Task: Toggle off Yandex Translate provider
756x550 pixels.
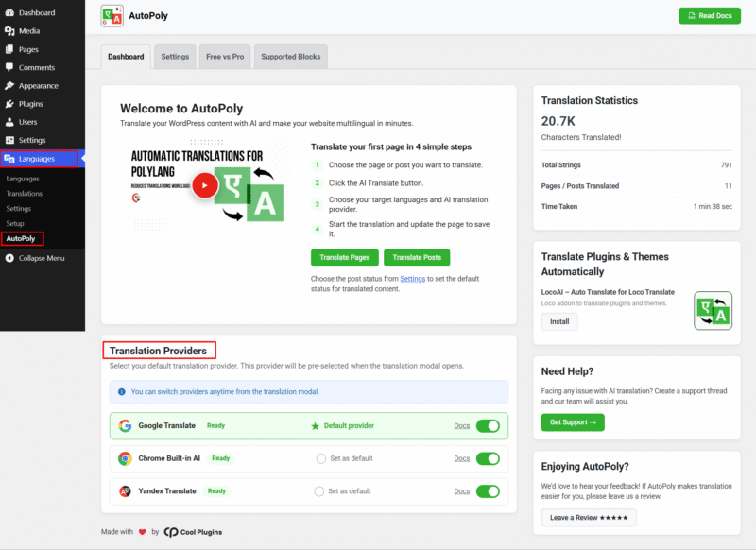Action: coord(488,491)
